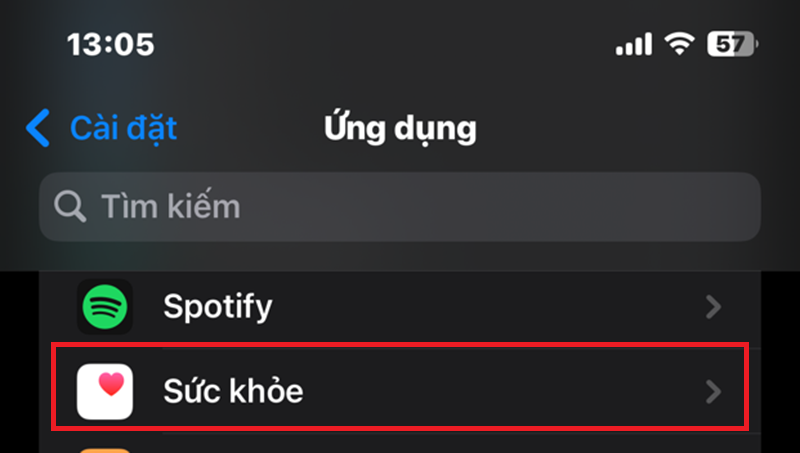Tap the blue back chevron icon

(x=38, y=128)
